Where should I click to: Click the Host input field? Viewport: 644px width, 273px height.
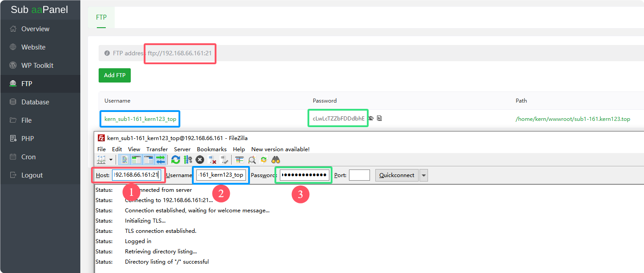tap(137, 175)
